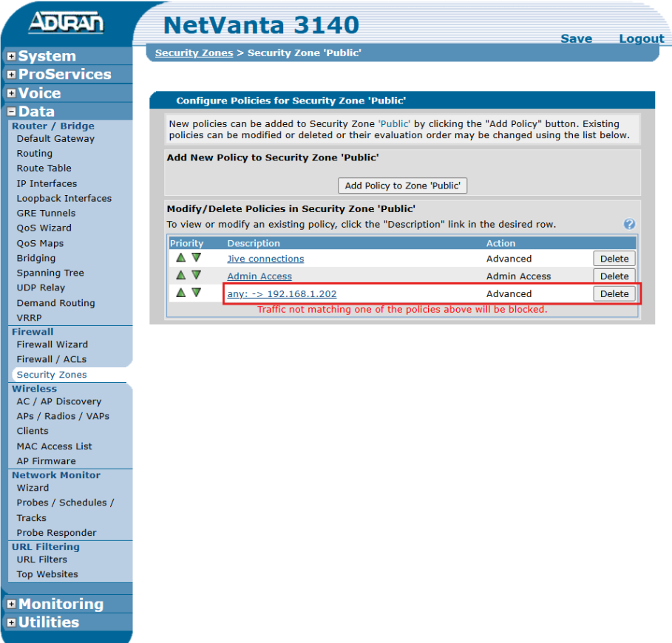Open AP Firmware page
This screenshot has width=672, height=643.
[x=46, y=461]
